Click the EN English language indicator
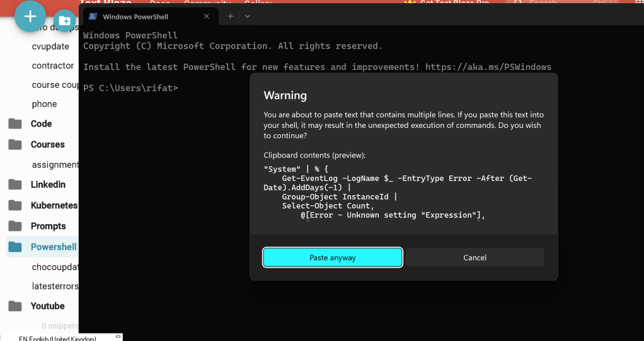Viewport: 644px width, 341px height. coord(57,338)
